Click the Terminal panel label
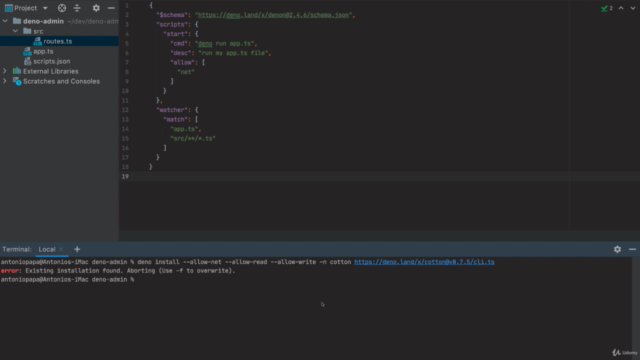640x360 pixels. coord(17,249)
